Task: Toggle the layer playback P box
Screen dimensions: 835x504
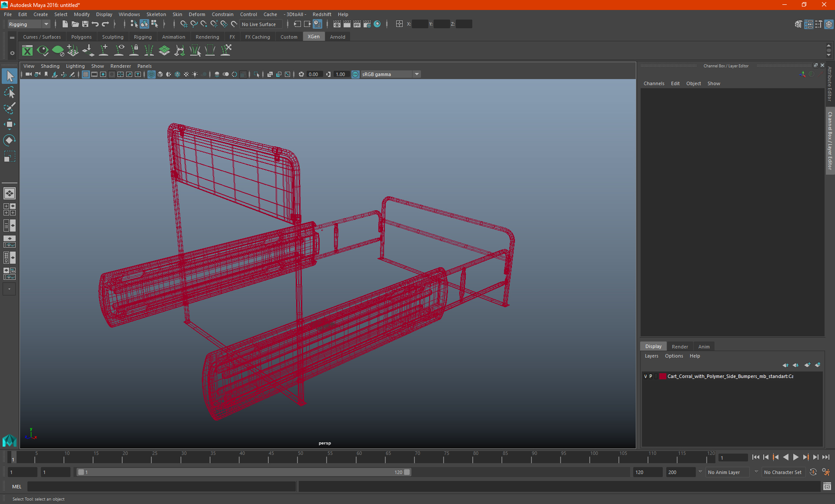Action: click(x=651, y=376)
